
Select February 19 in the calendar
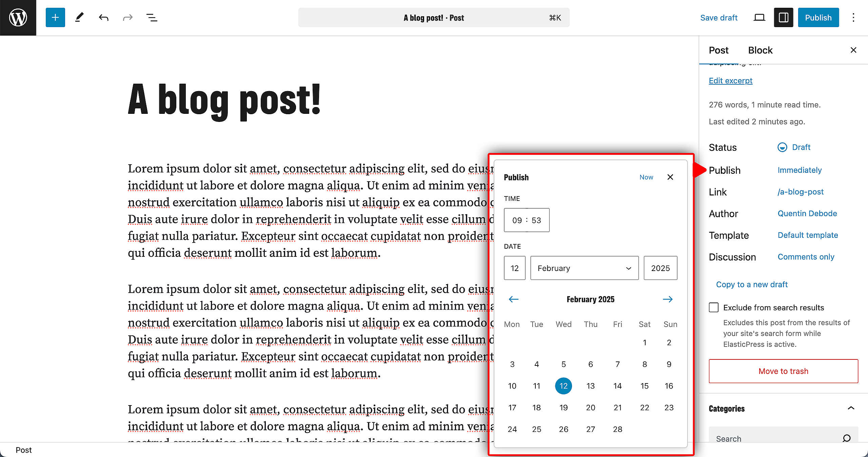(564, 408)
